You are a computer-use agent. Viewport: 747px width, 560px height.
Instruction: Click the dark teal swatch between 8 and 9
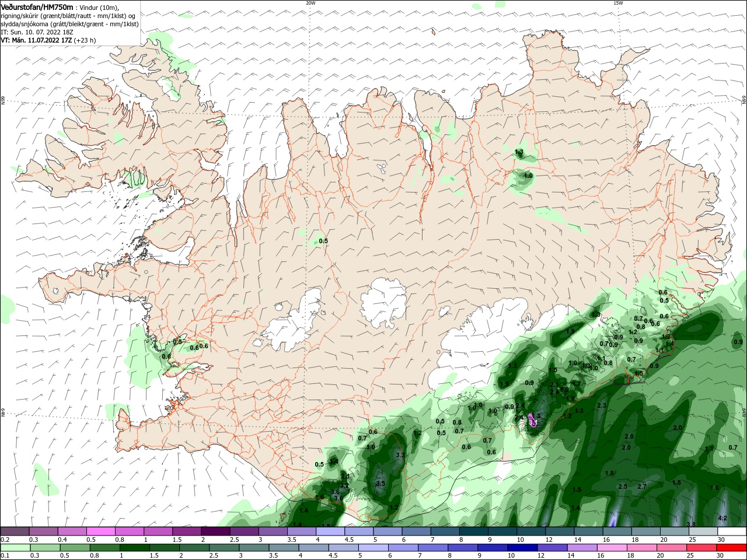tap(473, 531)
